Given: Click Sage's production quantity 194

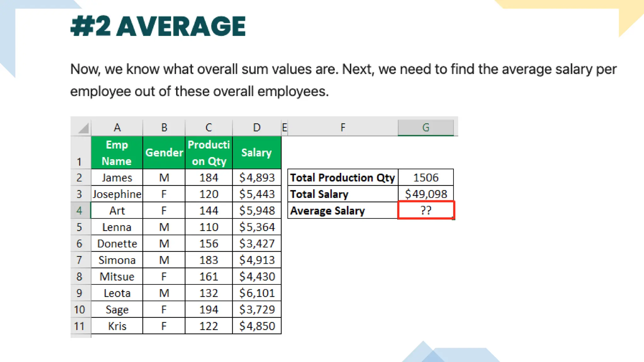Looking at the screenshot, I should pos(209,310).
